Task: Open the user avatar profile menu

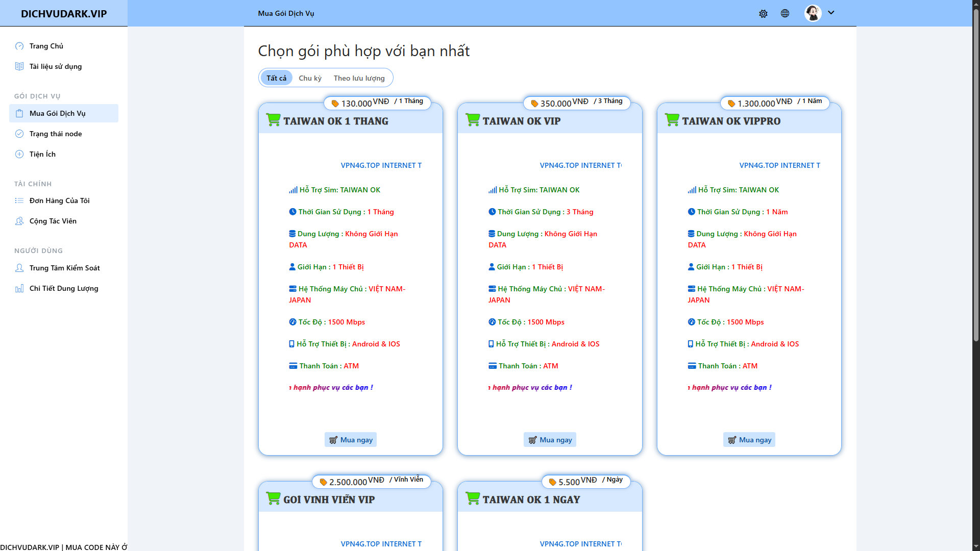Action: point(813,13)
